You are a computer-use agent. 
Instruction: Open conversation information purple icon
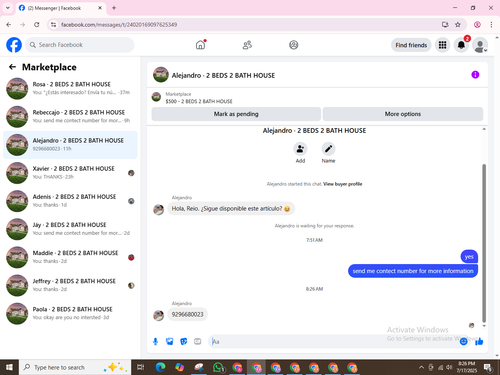click(x=475, y=75)
